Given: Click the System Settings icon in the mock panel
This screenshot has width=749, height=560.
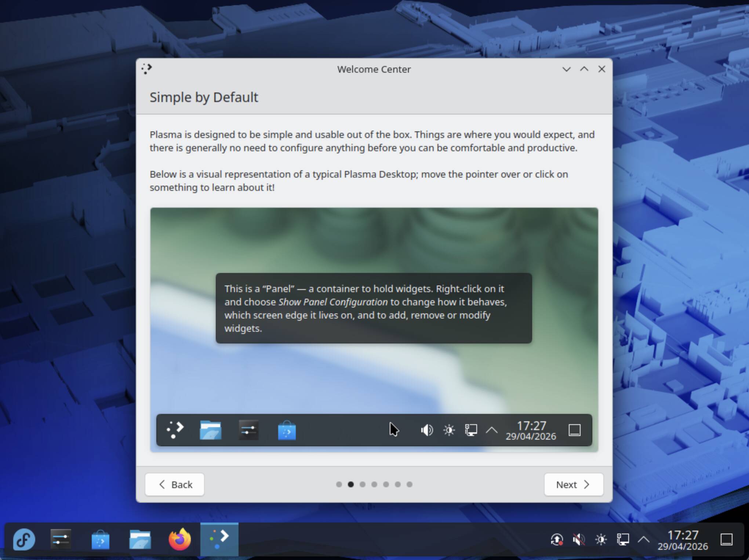Looking at the screenshot, I should coord(248,430).
